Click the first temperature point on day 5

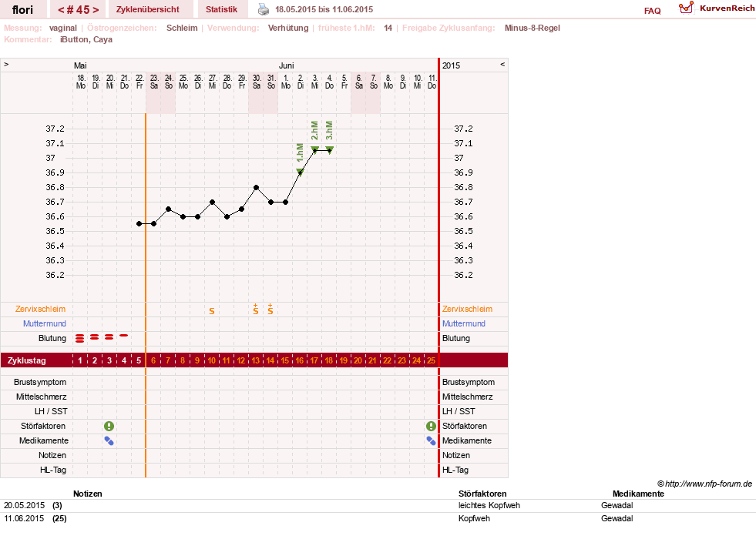point(139,224)
